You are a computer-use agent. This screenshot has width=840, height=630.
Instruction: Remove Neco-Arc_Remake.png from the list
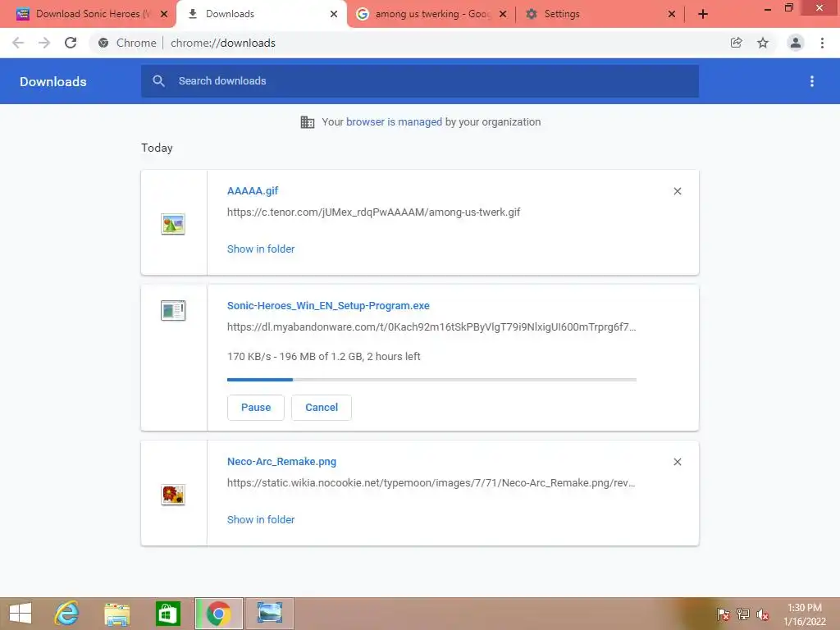coord(678,462)
